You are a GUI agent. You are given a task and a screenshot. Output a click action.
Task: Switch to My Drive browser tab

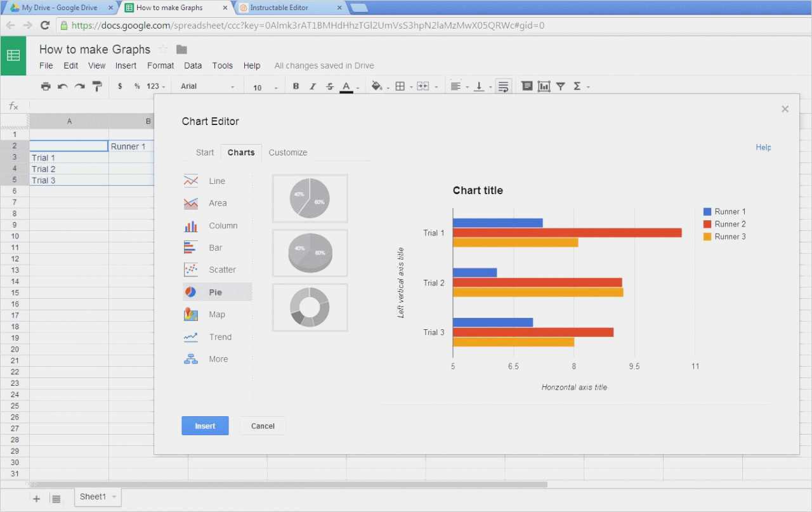tap(60, 8)
